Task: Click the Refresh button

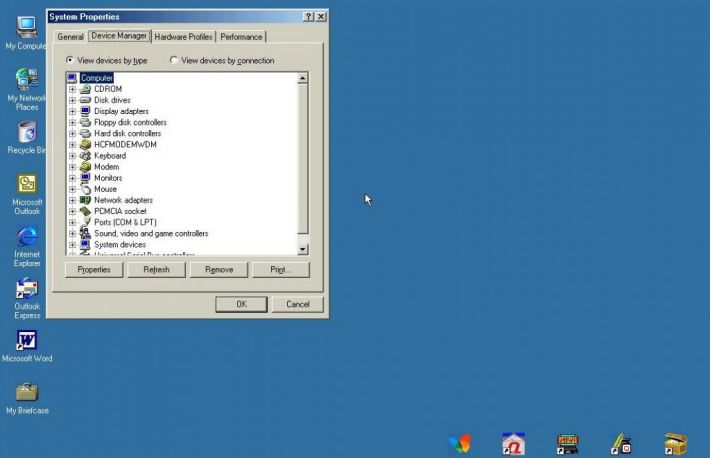Action: click(x=156, y=270)
